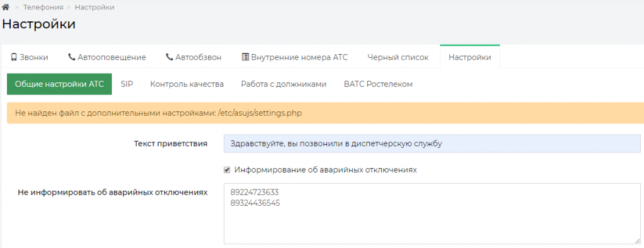Focus the Текст приветствия input field
Image resolution: width=644 pixels, height=248 pixels.
(432, 144)
